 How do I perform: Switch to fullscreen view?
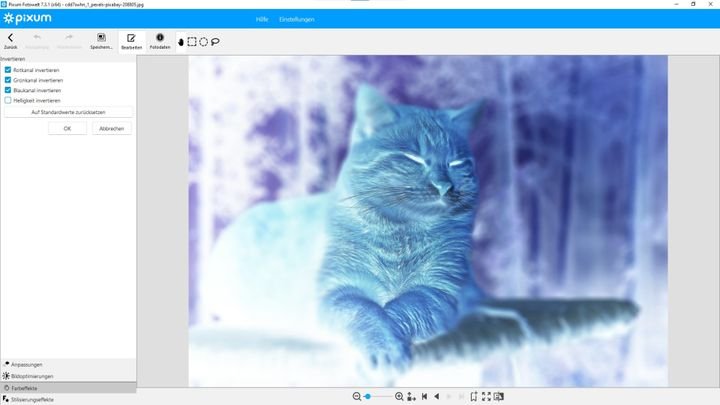tap(486, 397)
